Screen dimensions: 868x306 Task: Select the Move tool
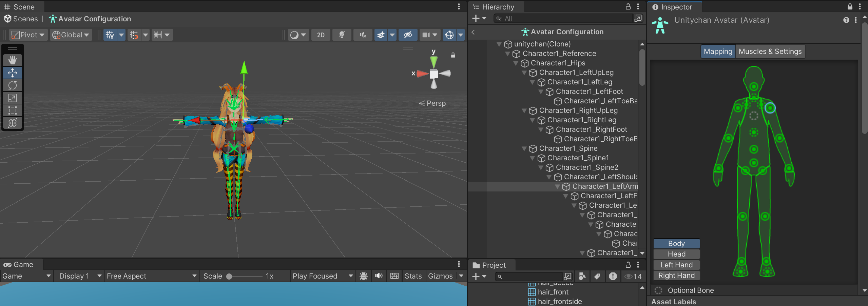[13, 73]
